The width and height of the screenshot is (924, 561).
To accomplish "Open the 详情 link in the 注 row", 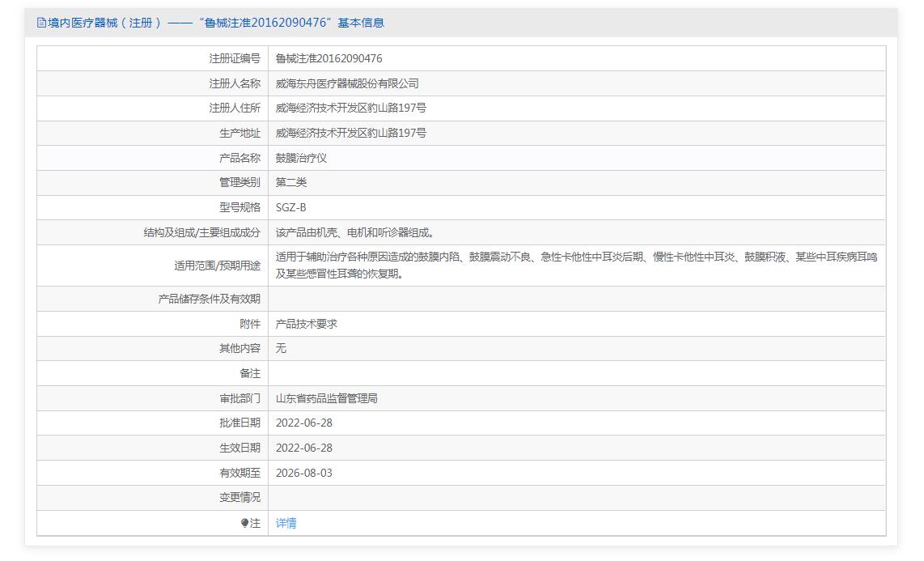I will click(x=286, y=523).
